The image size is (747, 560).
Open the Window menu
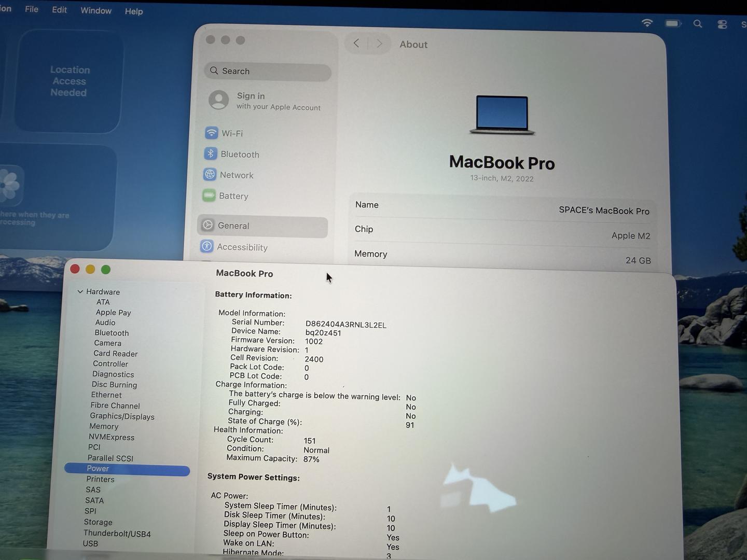click(x=96, y=10)
